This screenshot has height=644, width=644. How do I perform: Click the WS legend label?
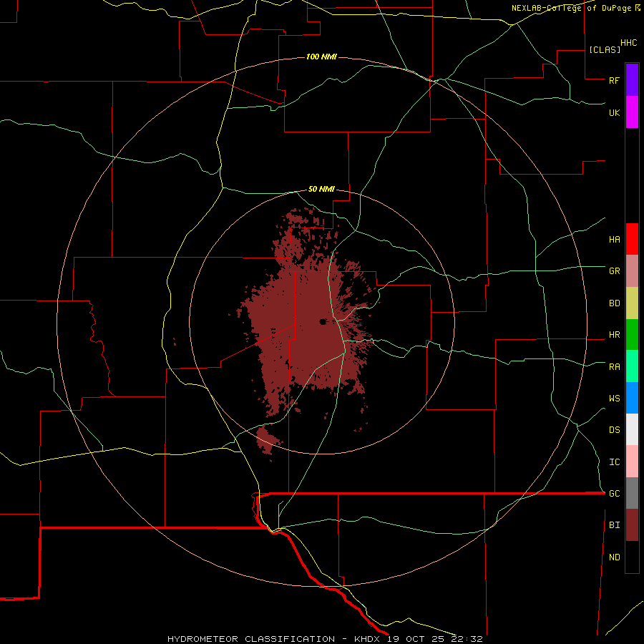point(614,398)
